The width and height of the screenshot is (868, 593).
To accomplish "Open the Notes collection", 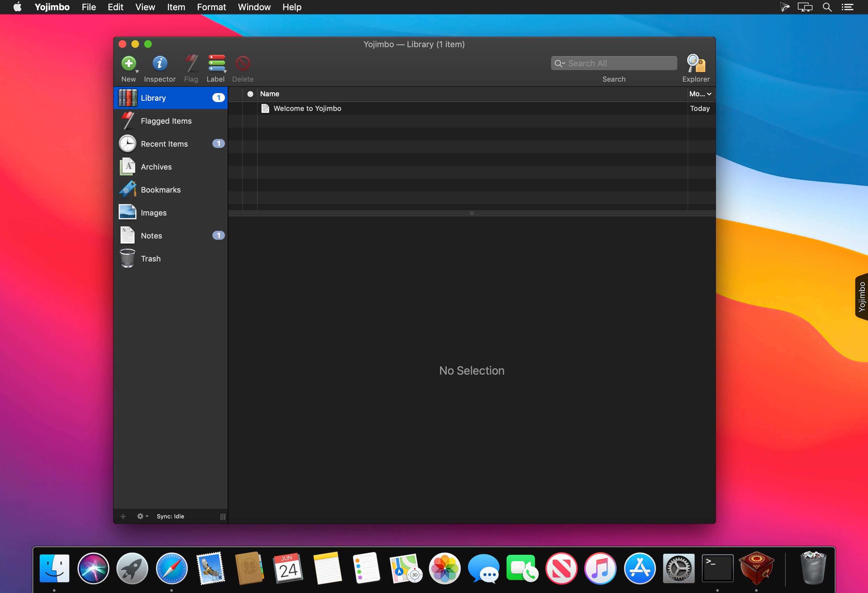I will [x=151, y=236].
